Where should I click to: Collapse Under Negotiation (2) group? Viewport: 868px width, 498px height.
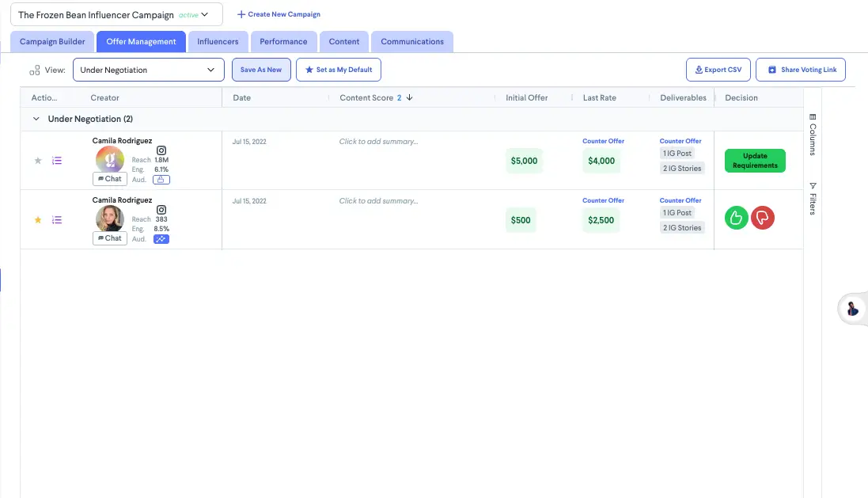(36, 119)
